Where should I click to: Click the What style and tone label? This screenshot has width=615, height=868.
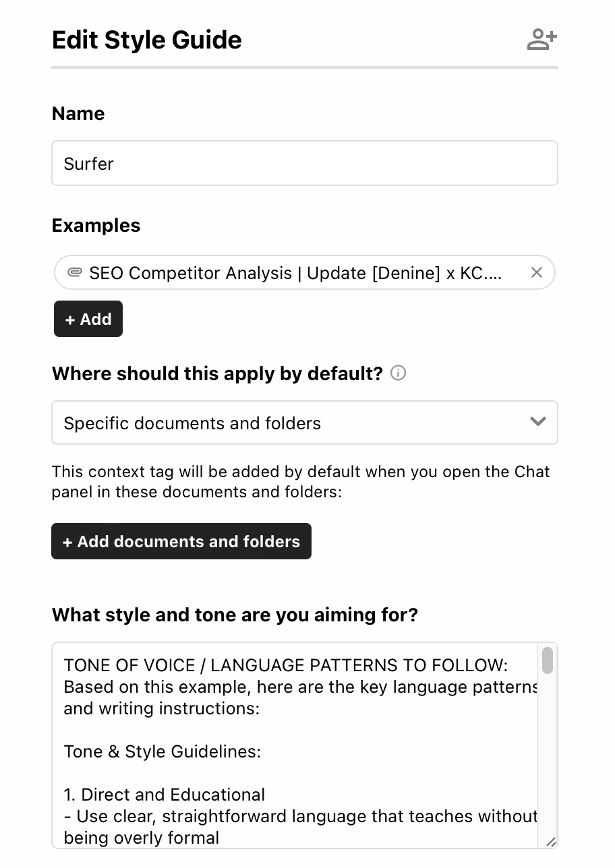(x=235, y=615)
